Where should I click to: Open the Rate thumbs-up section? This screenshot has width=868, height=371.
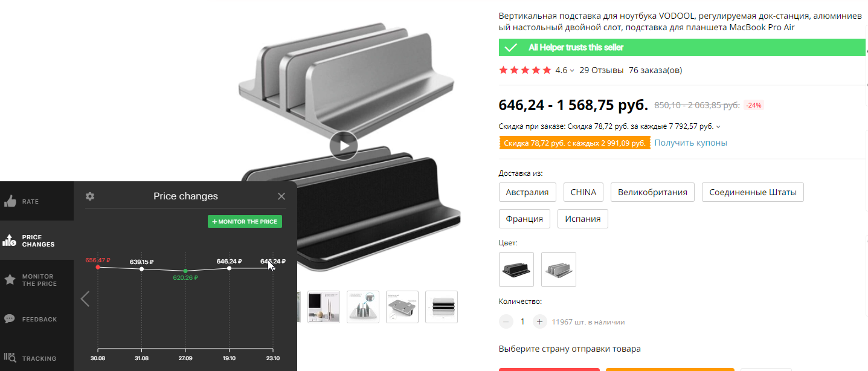click(x=36, y=201)
